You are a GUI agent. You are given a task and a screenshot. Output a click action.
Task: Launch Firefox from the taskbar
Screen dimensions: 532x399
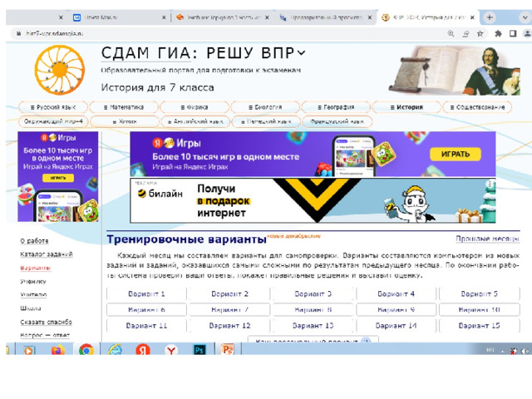point(57,350)
